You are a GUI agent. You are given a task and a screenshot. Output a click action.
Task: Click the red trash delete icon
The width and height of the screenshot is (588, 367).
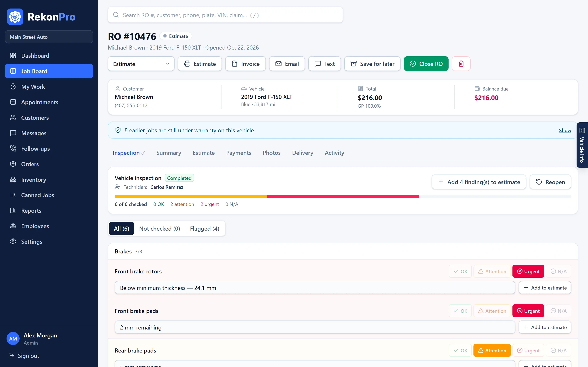pos(461,64)
